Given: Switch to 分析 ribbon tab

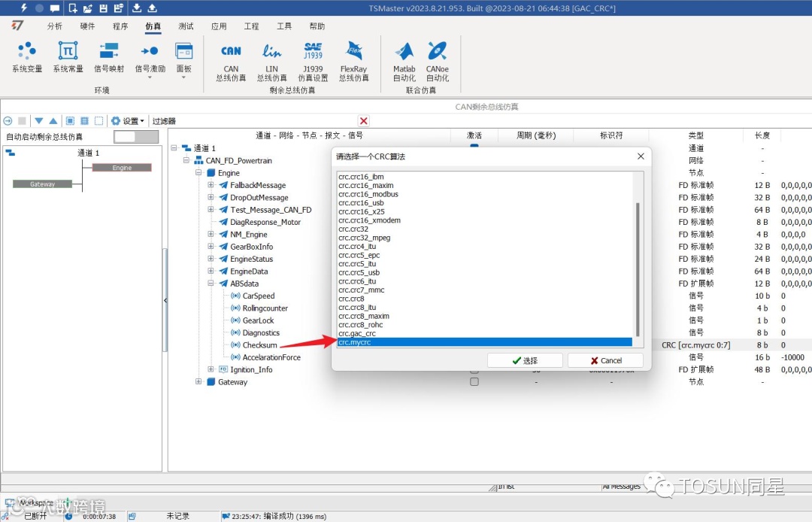Looking at the screenshot, I should click(54, 26).
